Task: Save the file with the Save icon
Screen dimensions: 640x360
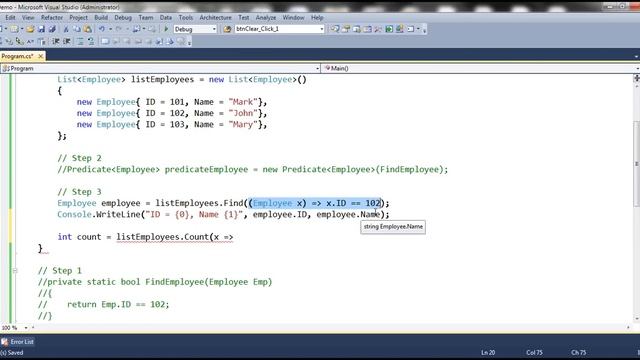Action: coord(41,29)
